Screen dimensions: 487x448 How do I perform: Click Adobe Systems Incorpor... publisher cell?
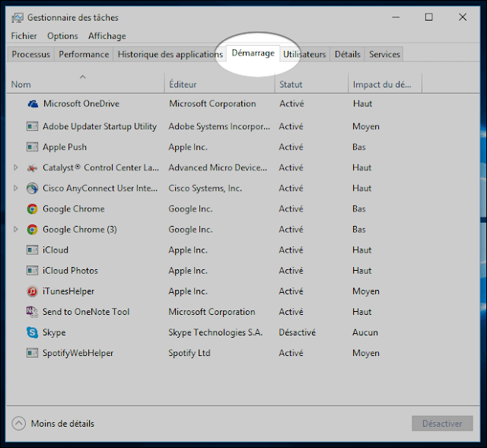pos(219,127)
